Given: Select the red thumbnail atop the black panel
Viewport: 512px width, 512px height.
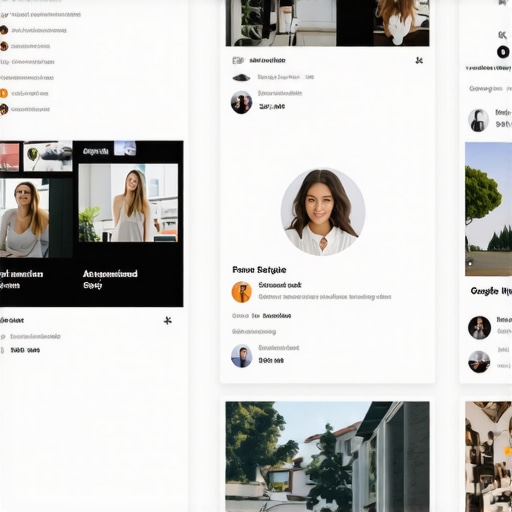Looking at the screenshot, I should click(x=9, y=157).
